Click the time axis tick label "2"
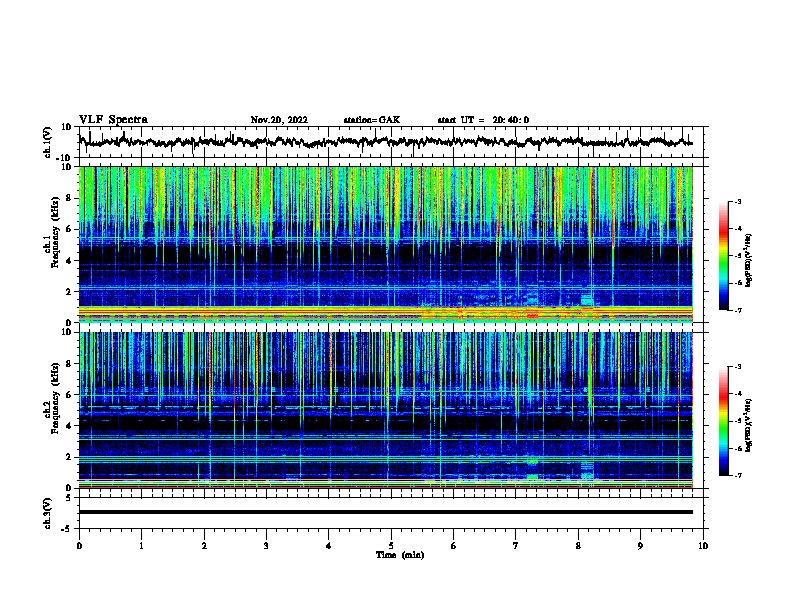792x612 pixels. [x=204, y=546]
